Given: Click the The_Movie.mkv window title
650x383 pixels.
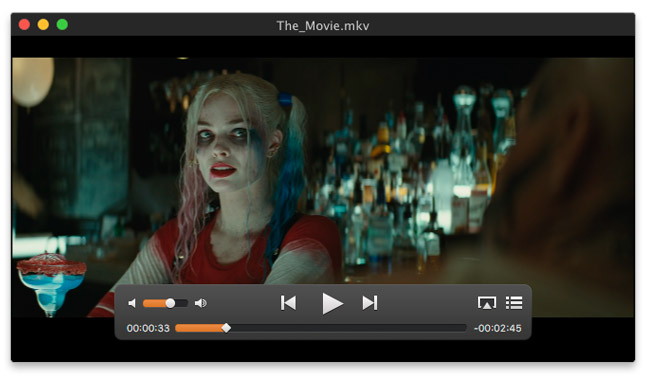Looking at the screenshot, I should (x=323, y=26).
